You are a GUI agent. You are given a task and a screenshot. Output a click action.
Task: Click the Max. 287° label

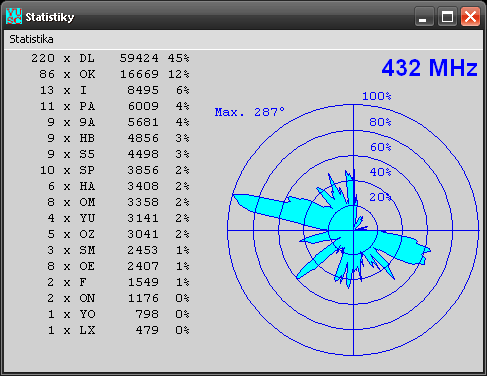point(250,112)
